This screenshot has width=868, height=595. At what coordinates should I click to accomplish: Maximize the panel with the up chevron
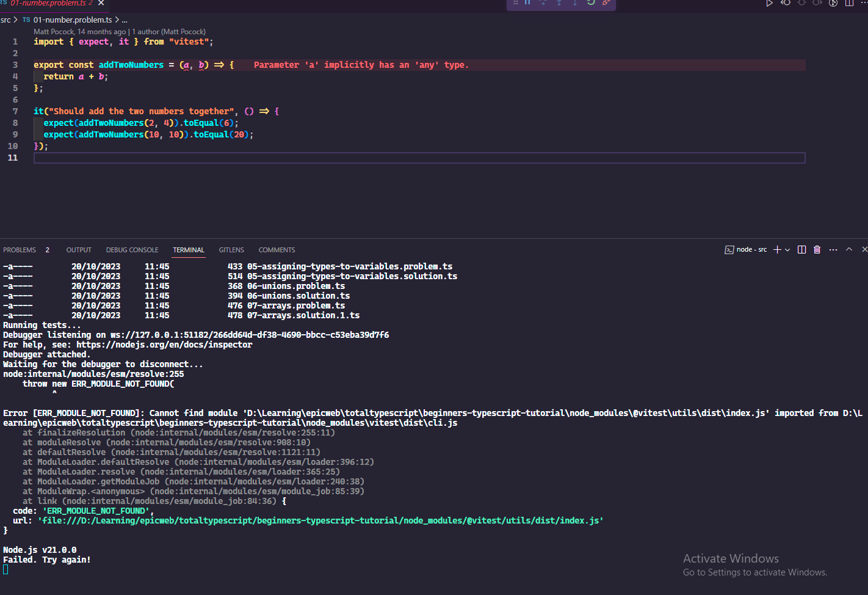click(x=849, y=249)
